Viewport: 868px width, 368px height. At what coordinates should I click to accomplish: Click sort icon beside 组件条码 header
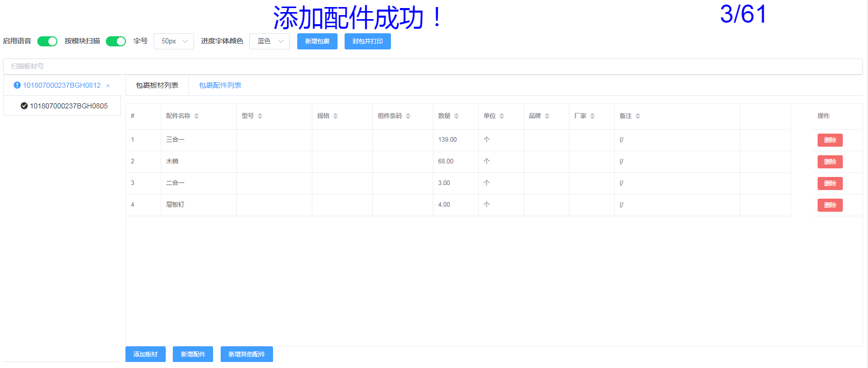click(408, 116)
